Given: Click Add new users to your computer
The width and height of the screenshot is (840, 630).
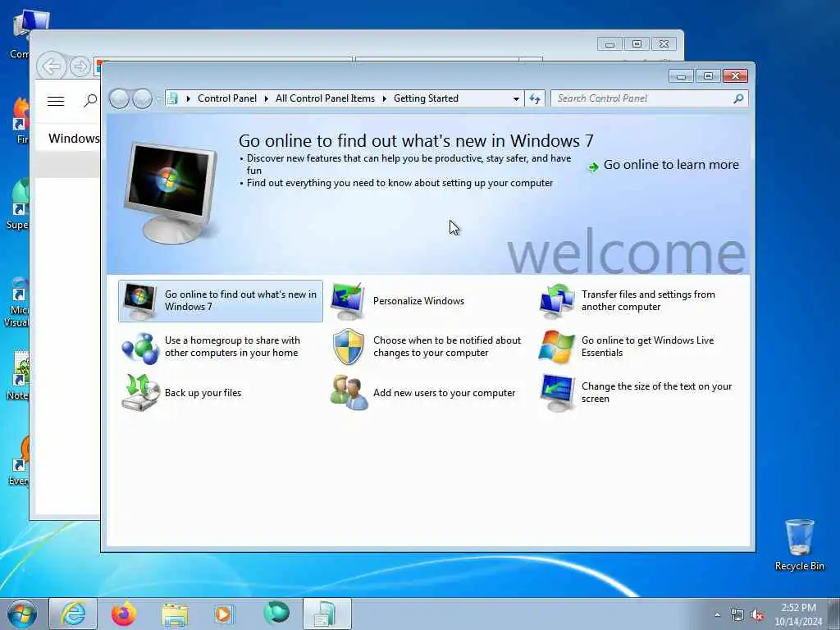Looking at the screenshot, I should click(444, 393).
